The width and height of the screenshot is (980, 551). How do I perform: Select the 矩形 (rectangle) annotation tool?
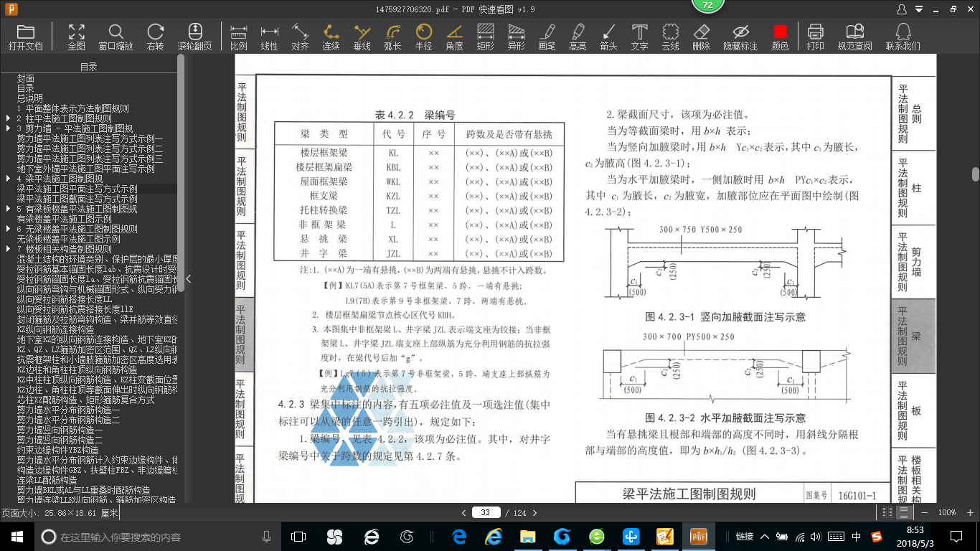pos(485,33)
